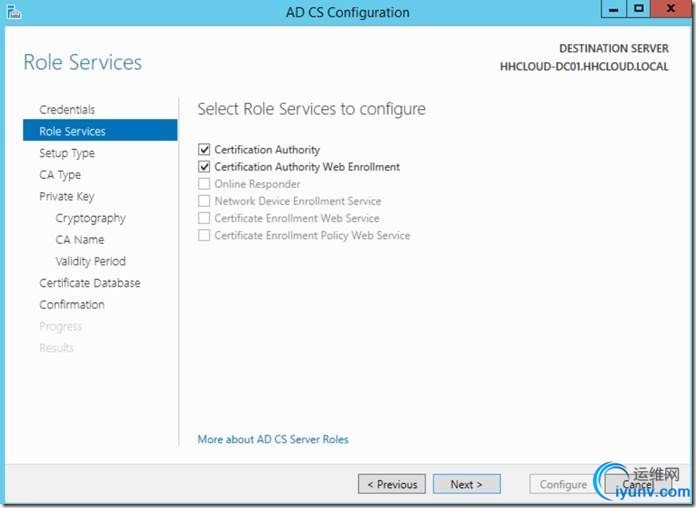The image size is (696, 508).
Task: Uncheck the Certification Authority checkbox
Action: 205,150
